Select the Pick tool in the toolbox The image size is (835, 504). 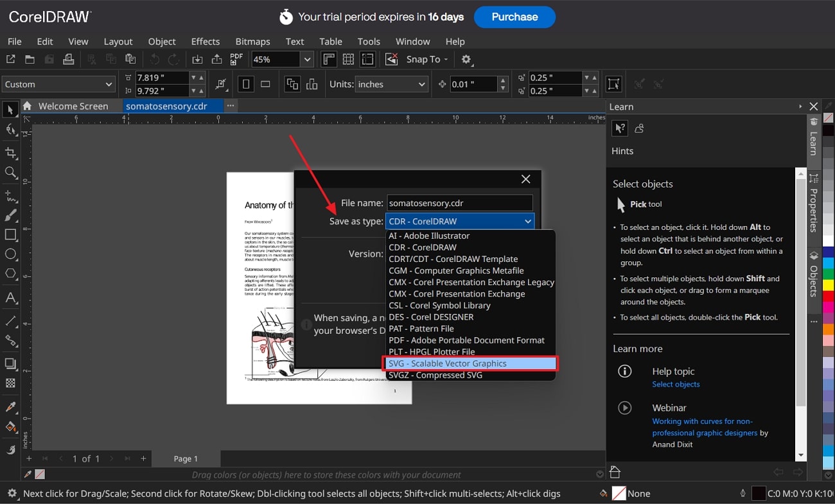(x=10, y=110)
